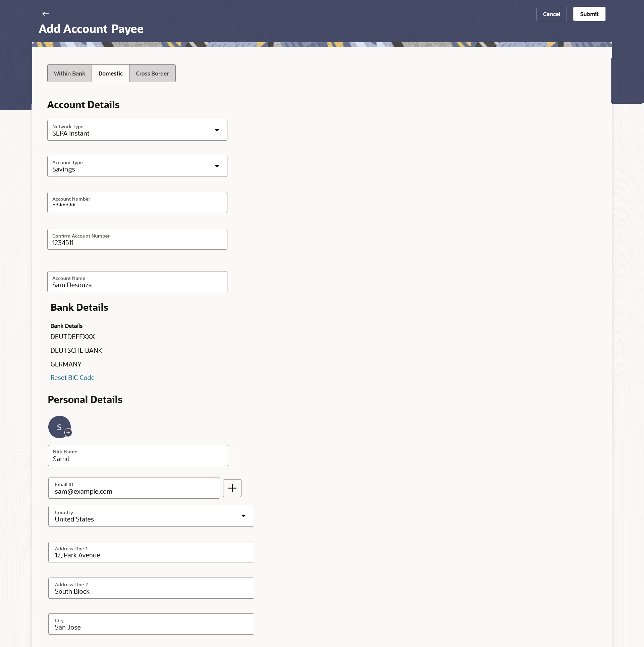Click the Reset BIC Code link
Viewport: 644px width, 647px height.
pos(72,378)
